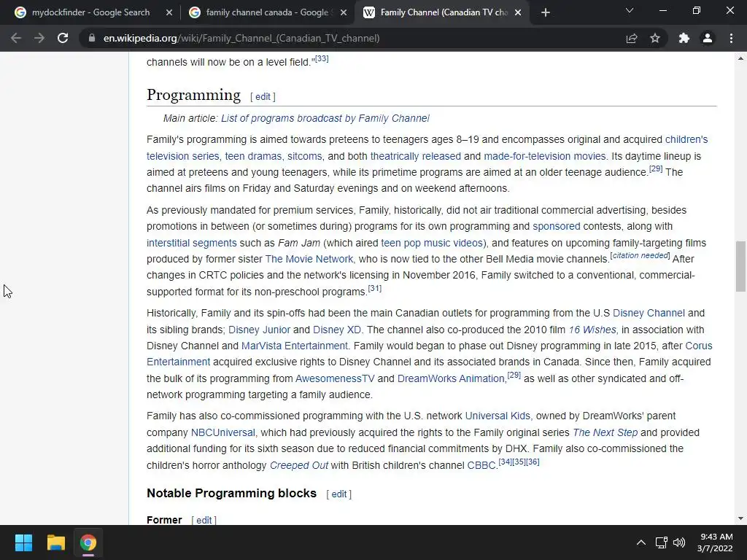Click scrollbar down arrow
The image size is (747, 560).
click(x=740, y=518)
